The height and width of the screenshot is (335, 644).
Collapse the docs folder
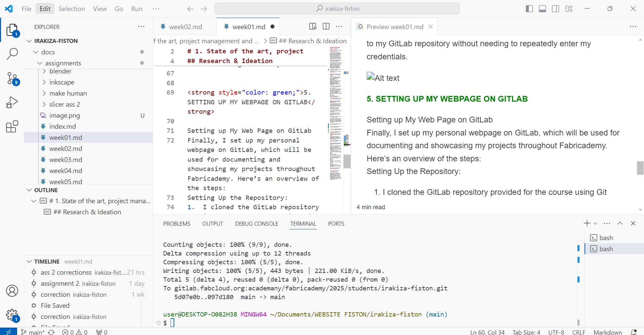pyautogui.click(x=36, y=52)
